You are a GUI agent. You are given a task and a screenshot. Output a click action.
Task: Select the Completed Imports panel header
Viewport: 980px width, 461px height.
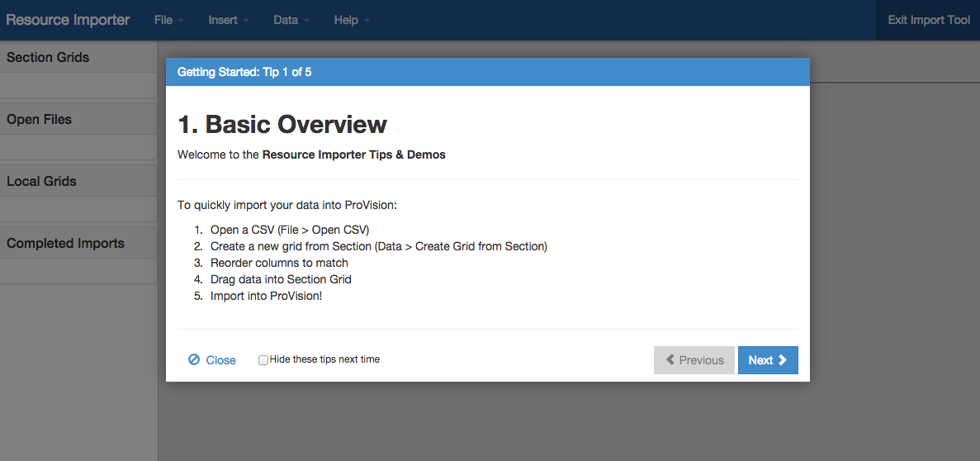pyautogui.click(x=65, y=244)
